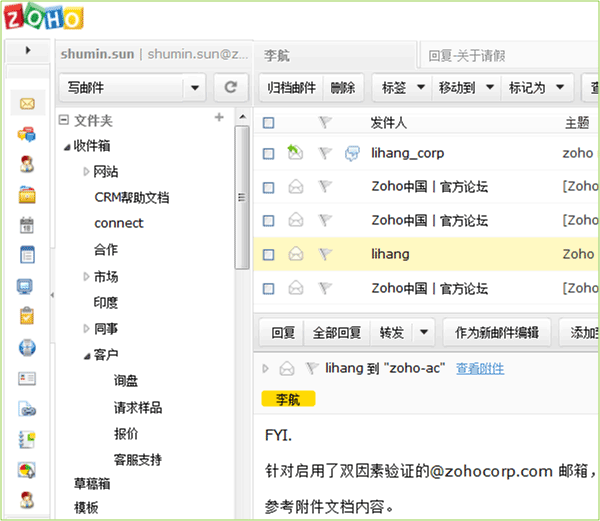Open the 草稿箱 folder
The image size is (600, 521).
click(92, 484)
